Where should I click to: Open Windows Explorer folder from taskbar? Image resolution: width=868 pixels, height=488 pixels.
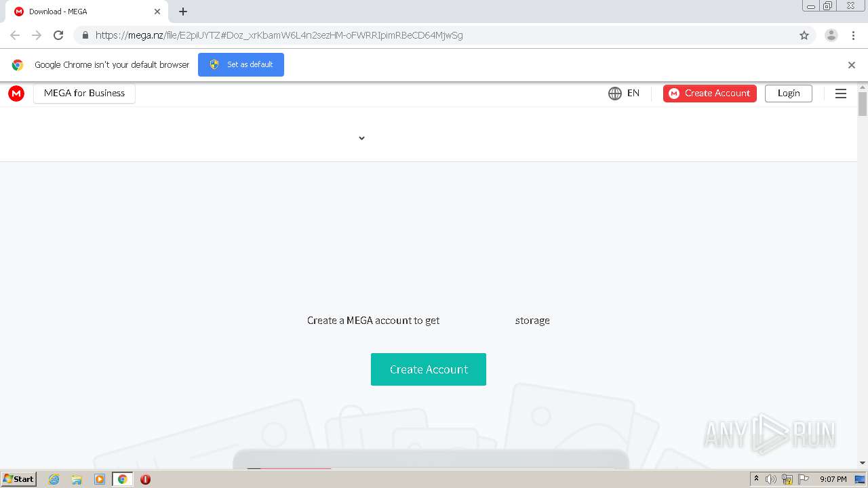(x=77, y=479)
